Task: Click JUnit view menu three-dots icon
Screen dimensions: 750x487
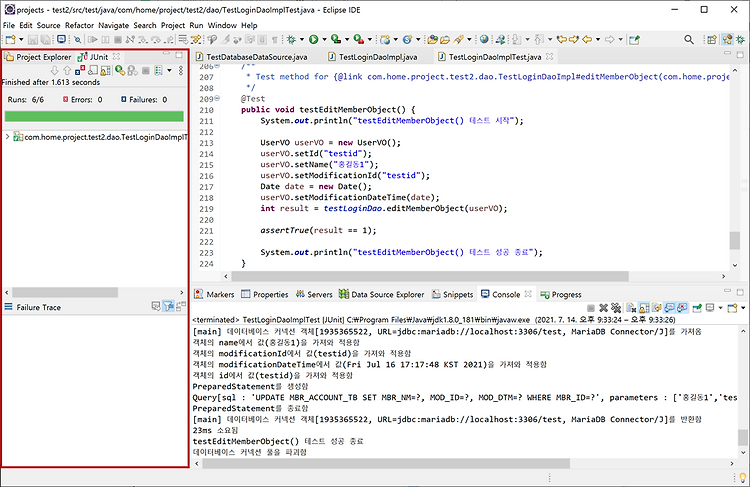Action: click(181, 70)
